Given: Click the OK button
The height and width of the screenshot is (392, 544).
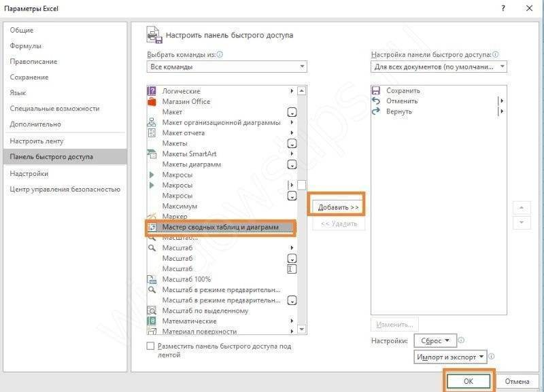Looking at the screenshot, I should tap(469, 381).
